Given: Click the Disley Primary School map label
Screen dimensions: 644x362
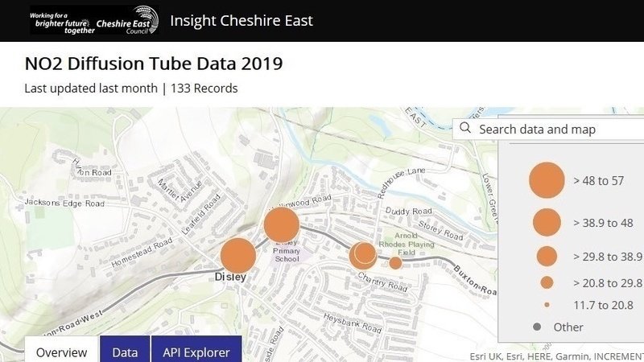Looking at the screenshot, I should click(287, 251).
